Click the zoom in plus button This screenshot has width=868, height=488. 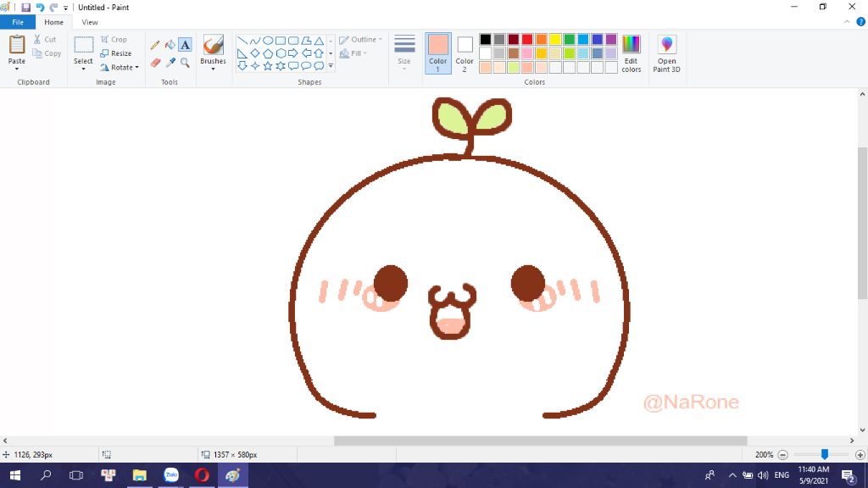[860, 455]
